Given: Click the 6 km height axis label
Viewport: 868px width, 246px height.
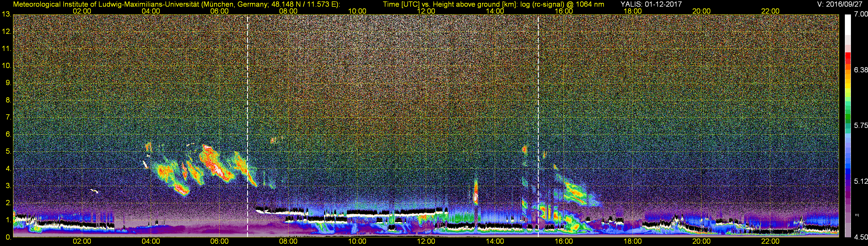Looking at the screenshot, I should [x=8, y=135].
